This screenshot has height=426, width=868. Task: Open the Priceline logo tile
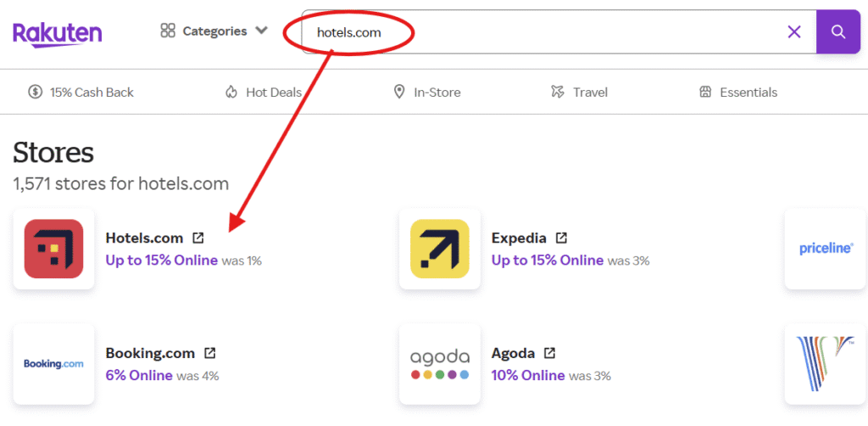pyautogui.click(x=826, y=249)
